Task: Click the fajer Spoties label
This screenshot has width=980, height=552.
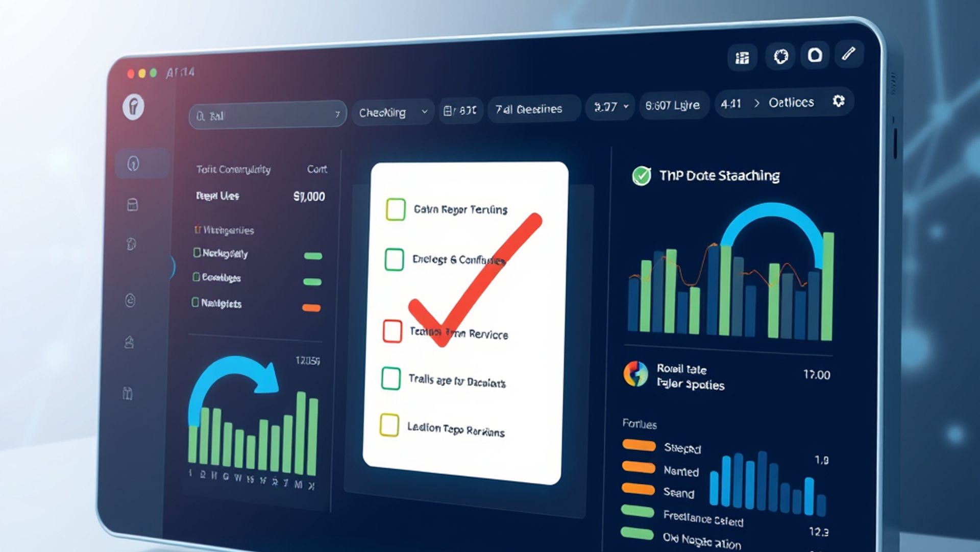Action: [x=691, y=383]
